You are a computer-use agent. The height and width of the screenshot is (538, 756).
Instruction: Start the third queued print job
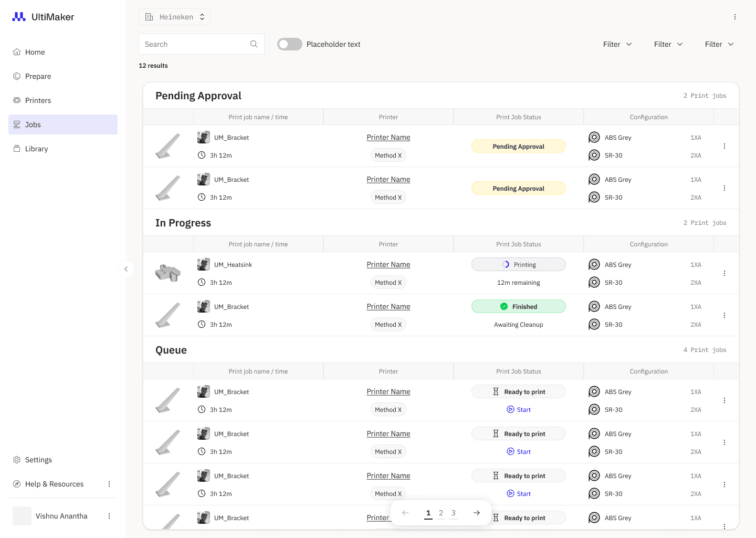(519, 494)
